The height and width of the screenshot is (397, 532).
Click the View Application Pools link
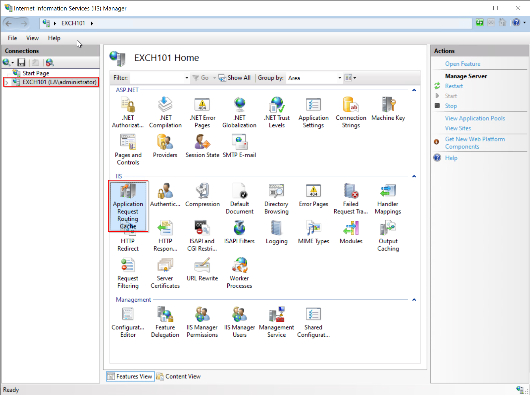click(x=475, y=118)
